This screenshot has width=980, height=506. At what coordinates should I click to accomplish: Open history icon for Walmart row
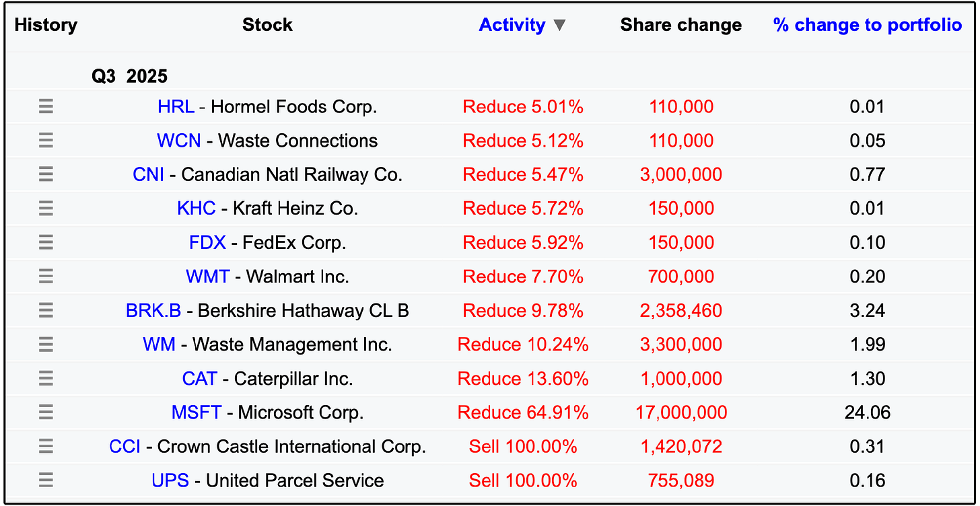click(x=46, y=277)
